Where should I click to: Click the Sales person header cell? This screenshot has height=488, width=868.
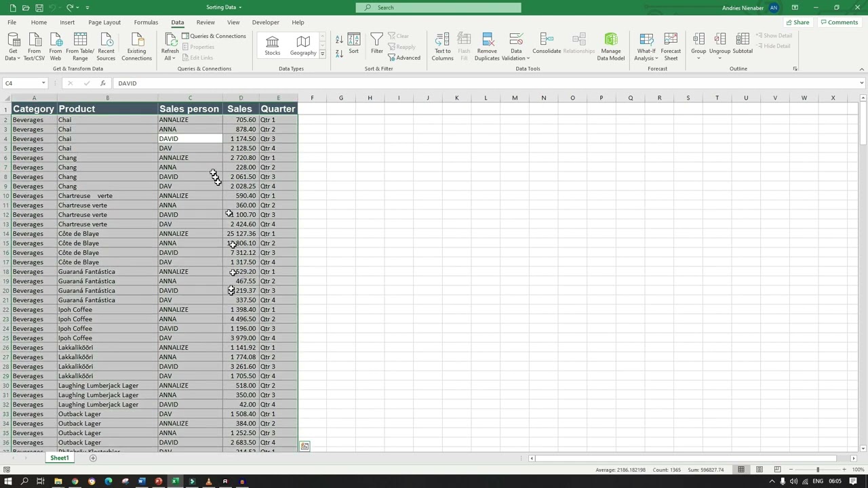click(x=190, y=108)
